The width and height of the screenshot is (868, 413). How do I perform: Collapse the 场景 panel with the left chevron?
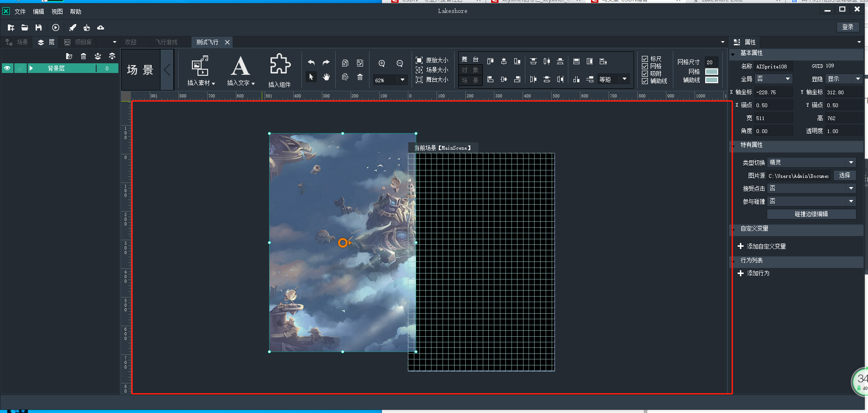coord(167,70)
